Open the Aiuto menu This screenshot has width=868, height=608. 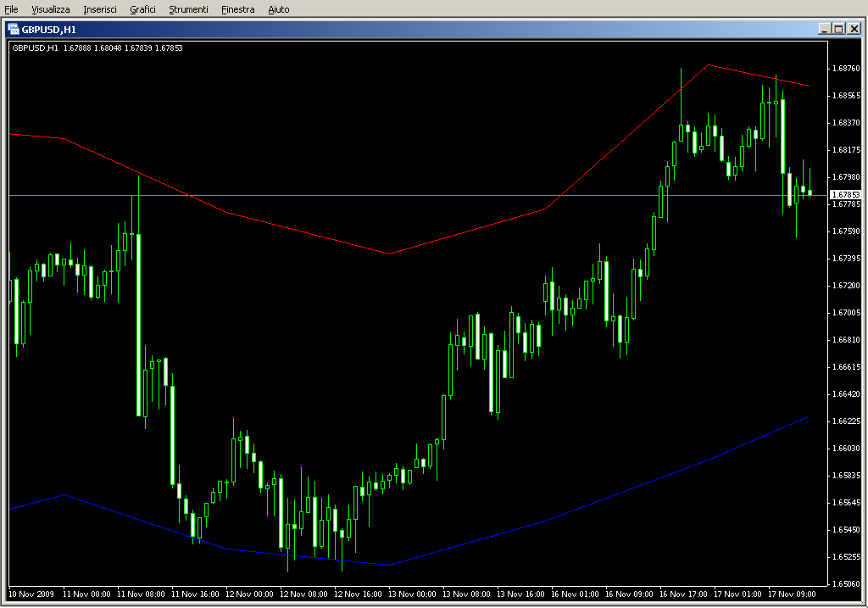point(278,9)
